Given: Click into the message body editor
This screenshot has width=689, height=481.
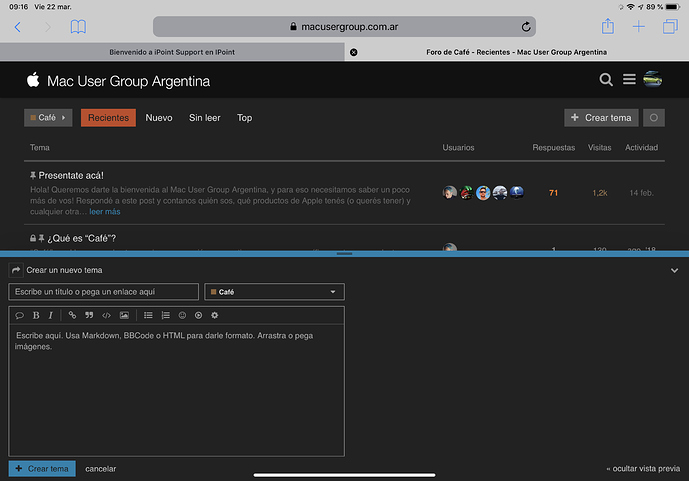Looking at the screenshot, I should (177, 390).
